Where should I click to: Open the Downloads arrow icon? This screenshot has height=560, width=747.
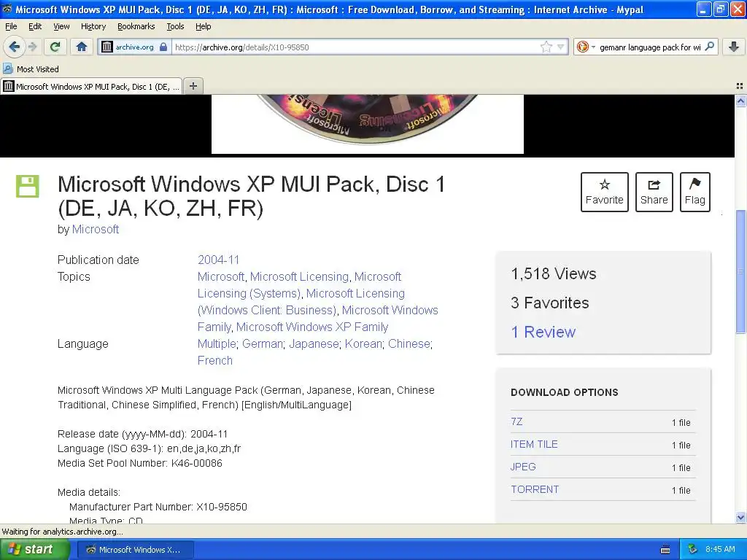pyautogui.click(x=734, y=47)
